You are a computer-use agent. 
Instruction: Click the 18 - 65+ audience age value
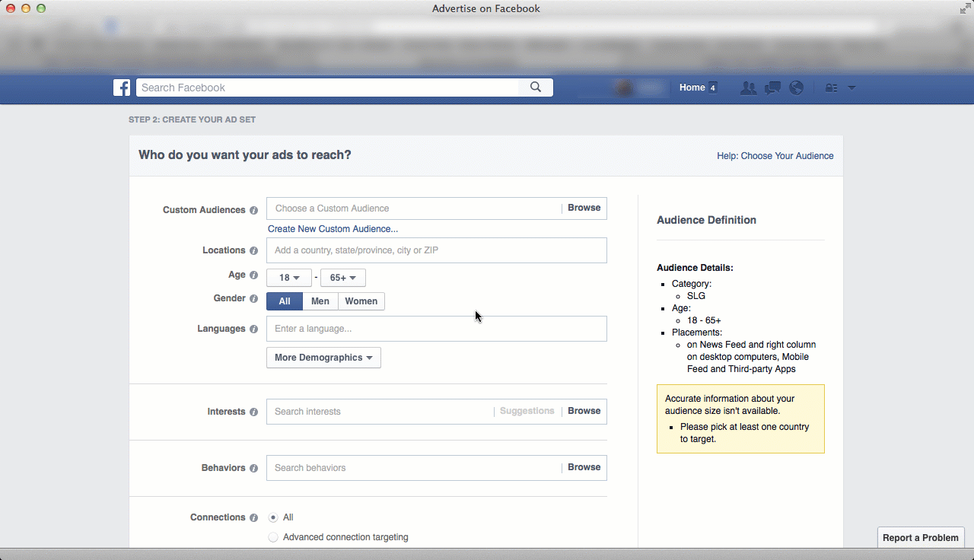pyautogui.click(x=704, y=320)
